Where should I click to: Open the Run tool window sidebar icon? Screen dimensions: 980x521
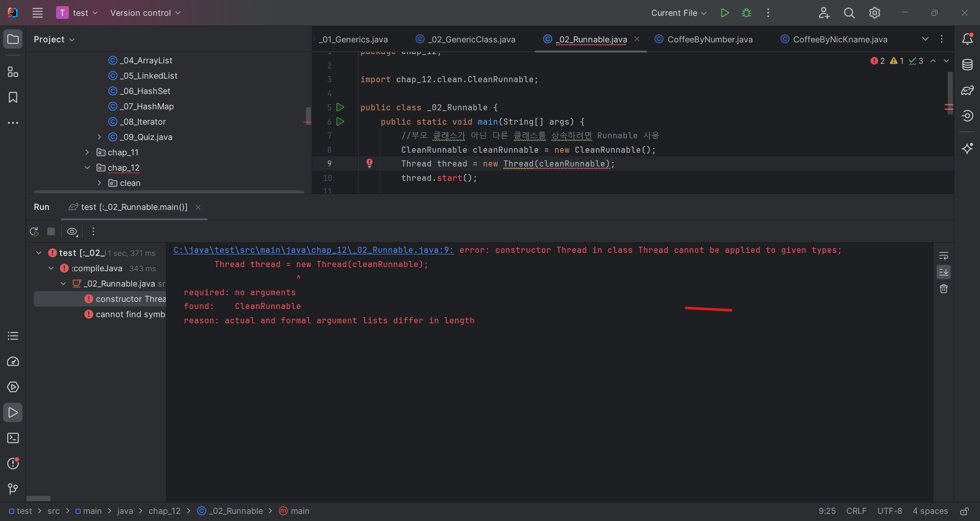13,412
